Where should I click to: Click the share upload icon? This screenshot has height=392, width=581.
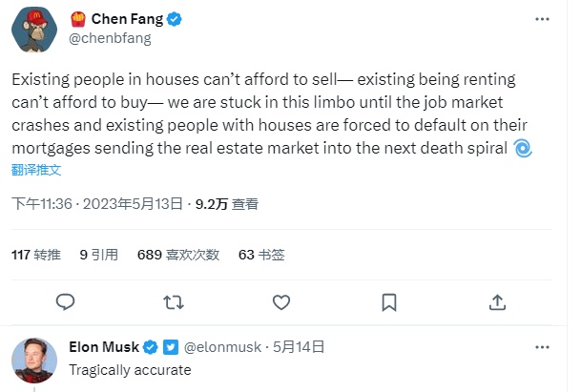(497, 302)
